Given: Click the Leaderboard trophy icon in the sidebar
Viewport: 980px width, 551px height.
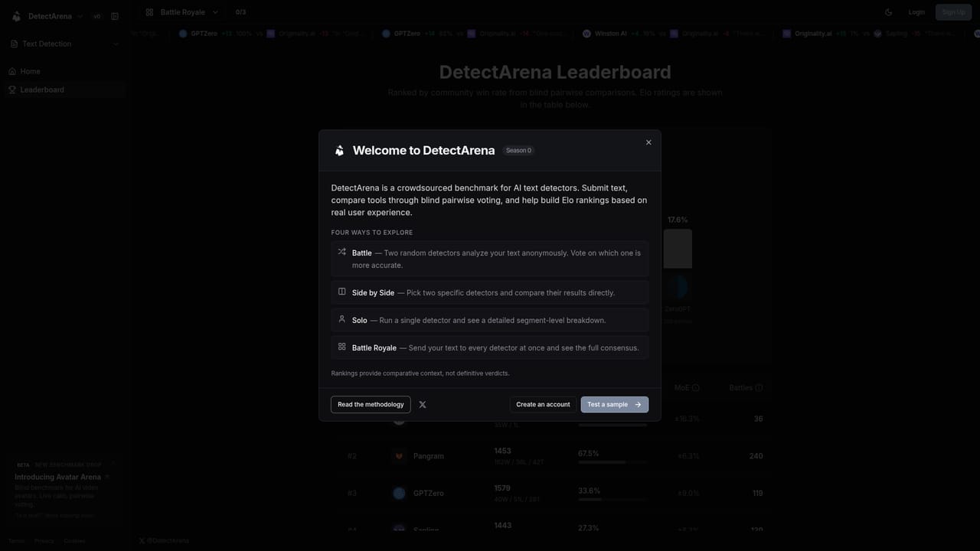Looking at the screenshot, I should coord(12,90).
